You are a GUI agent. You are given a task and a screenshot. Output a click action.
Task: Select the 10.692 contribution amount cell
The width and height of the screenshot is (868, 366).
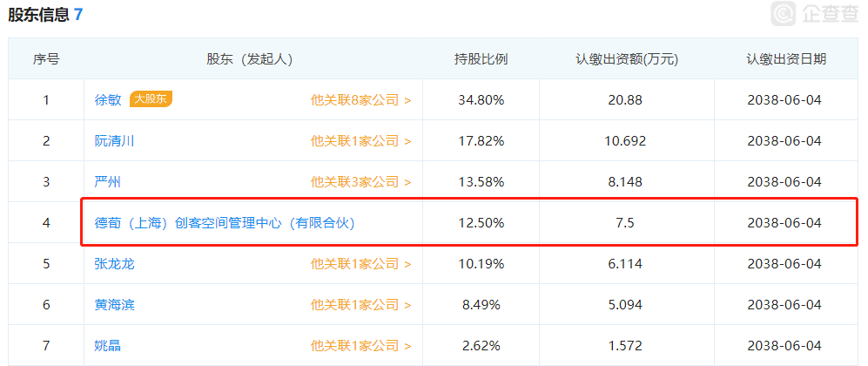coord(627,141)
